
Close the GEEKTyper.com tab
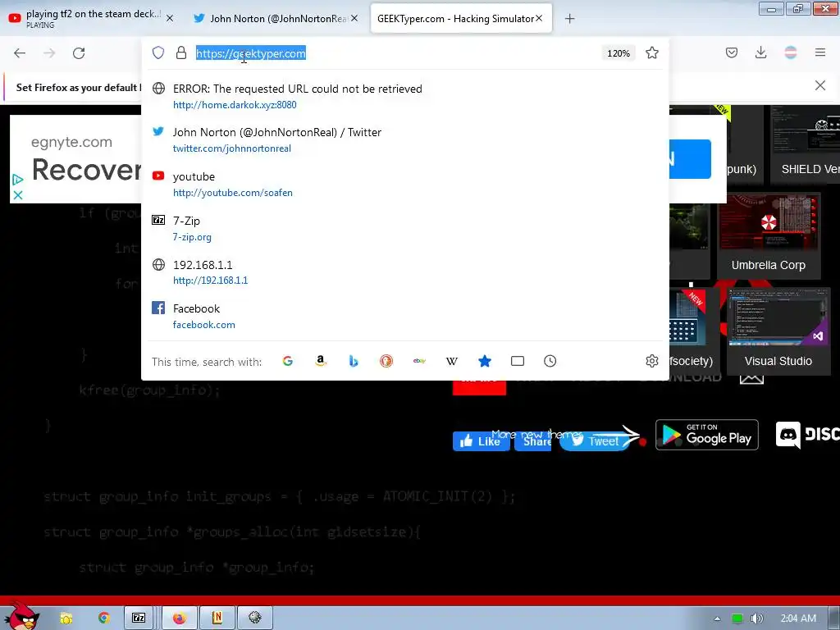[x=539, y=18]
